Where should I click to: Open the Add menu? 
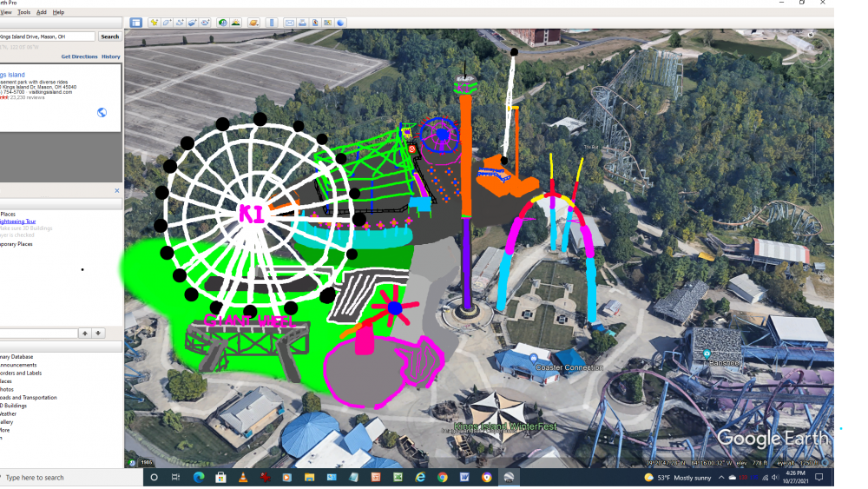click(42, 12)
